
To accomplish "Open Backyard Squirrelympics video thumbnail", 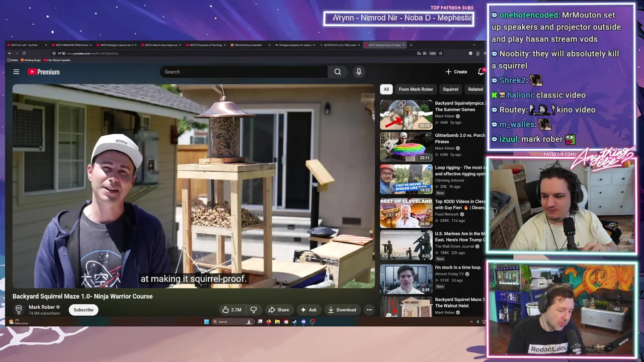I will point(406,115).
